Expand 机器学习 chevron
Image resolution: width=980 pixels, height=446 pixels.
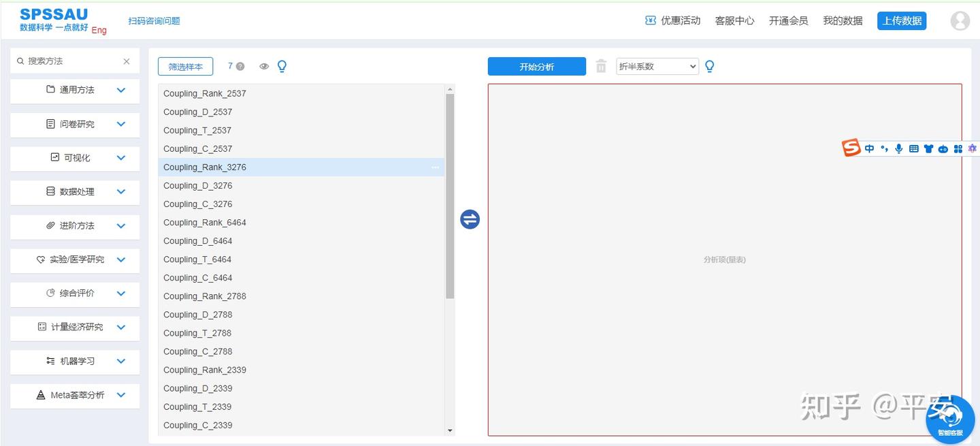tap(121, 361)
